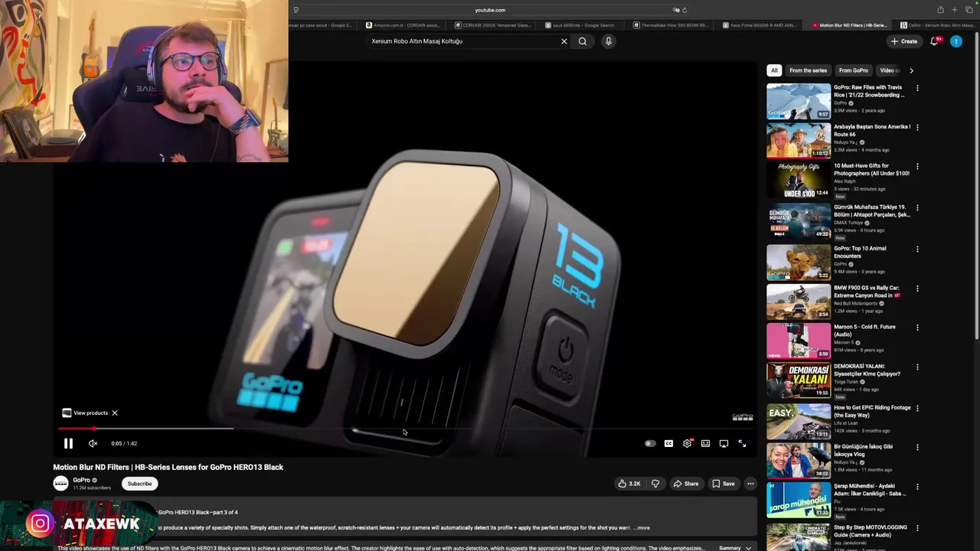Viewport: 980px width, 551px height.
Task: Clear the YouTube search box text
Action: pos(564,41)
